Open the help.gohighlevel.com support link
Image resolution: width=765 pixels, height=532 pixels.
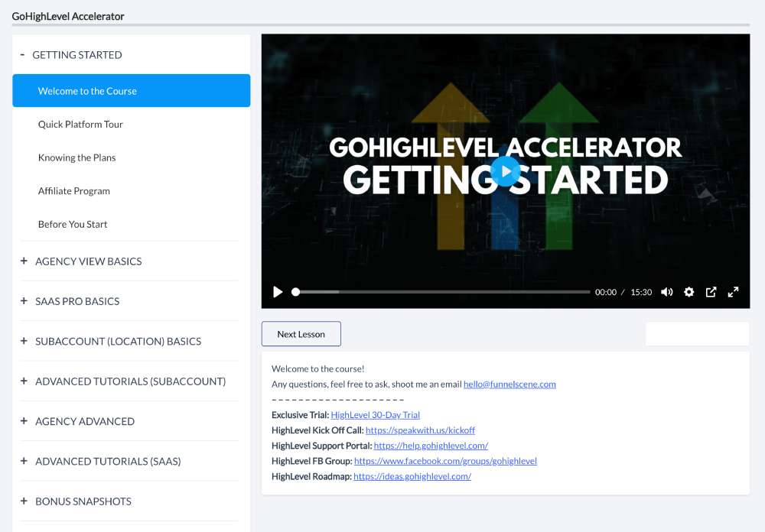(x=431, y=446)
